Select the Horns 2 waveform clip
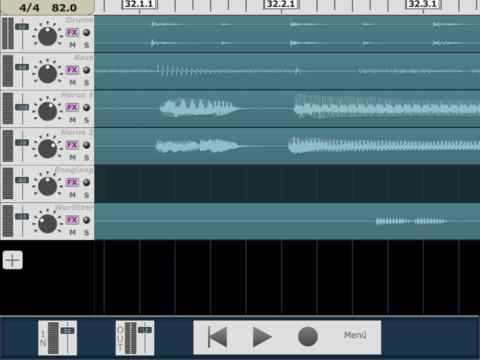The height and width of the screenshot is (360, 480). point(287,146)
